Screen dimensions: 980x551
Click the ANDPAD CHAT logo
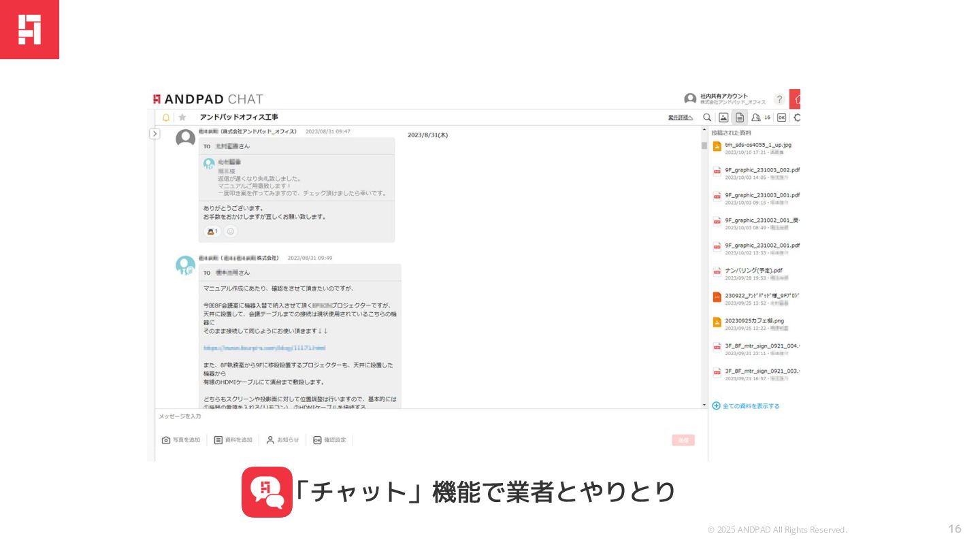coord(208,99)
